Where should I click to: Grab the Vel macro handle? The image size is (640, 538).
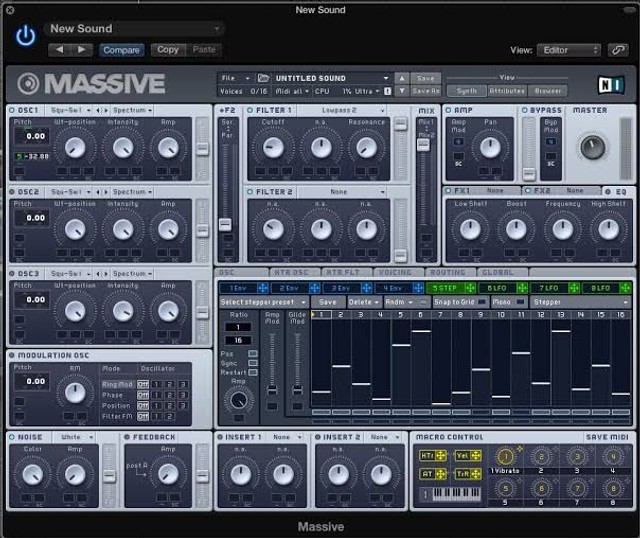(476, 456)
